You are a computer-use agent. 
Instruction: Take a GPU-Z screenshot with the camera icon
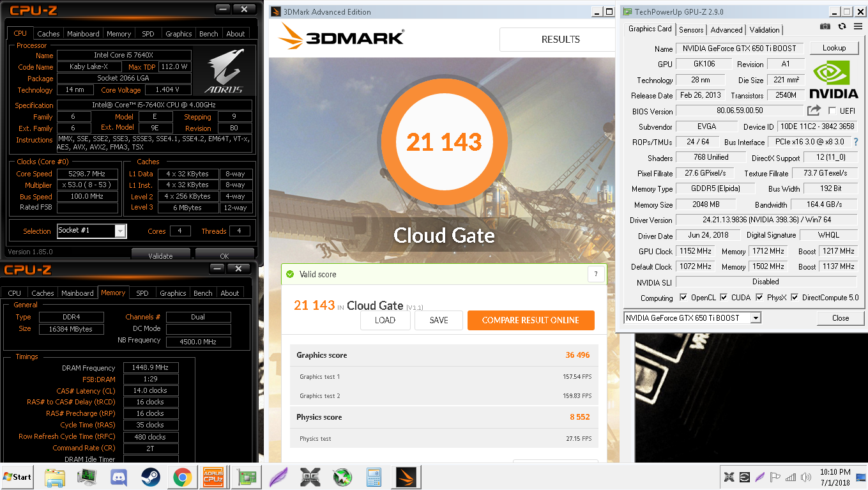tap(825, 26)
